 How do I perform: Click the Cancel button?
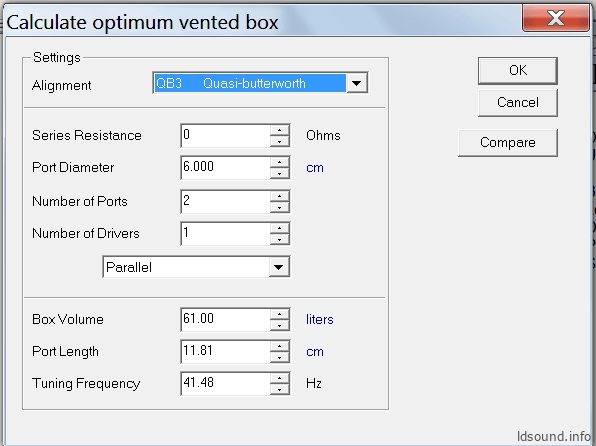(x=518, y=103)
